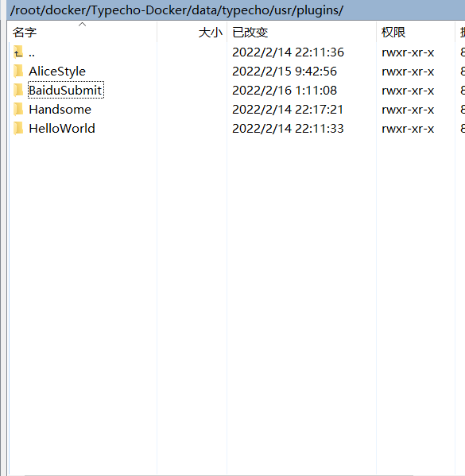Click the '..' parent directory entry
Image resolution: width=465 pixels, height=476 pixels.
pos(32,54)
